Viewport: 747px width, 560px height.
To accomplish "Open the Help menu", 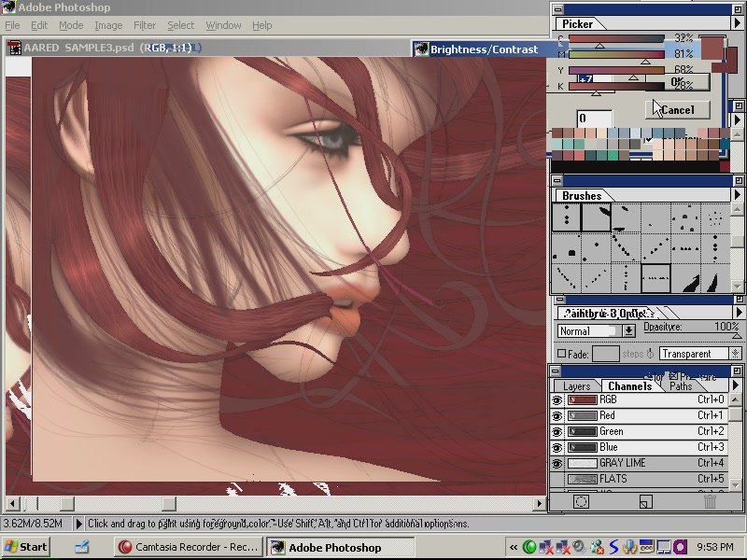I will (262, 25).
